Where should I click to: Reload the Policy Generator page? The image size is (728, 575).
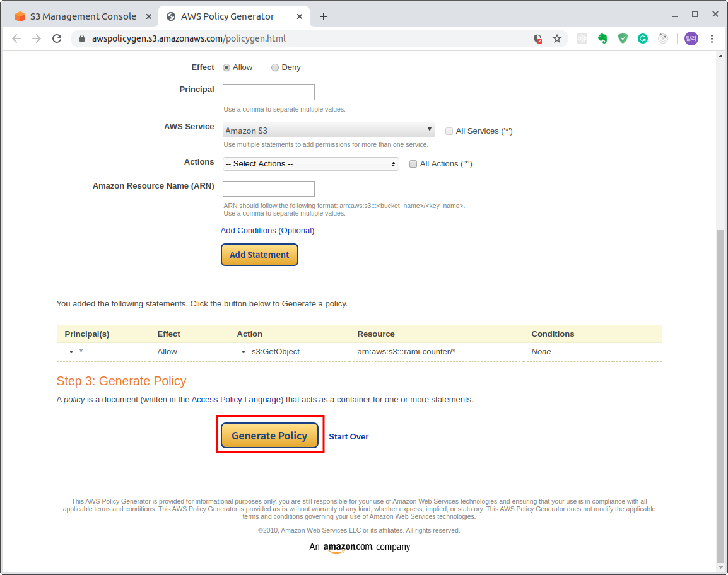point(57,38)
